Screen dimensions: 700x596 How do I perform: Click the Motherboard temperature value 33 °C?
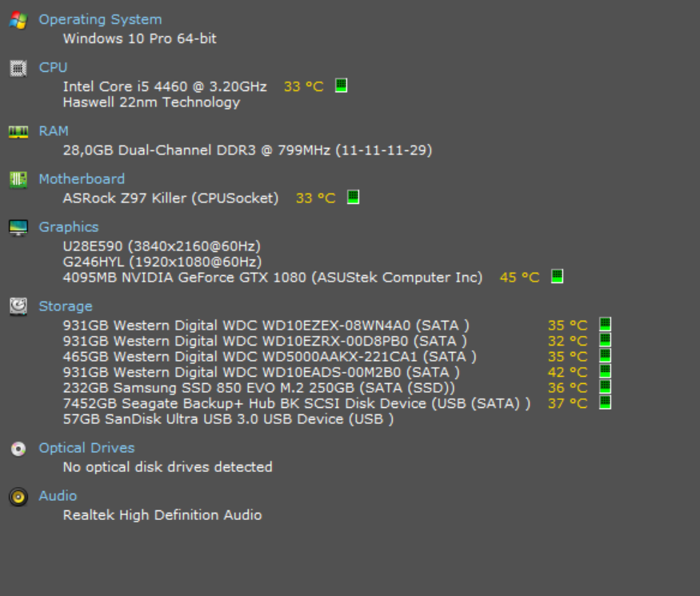click(316, 198)
